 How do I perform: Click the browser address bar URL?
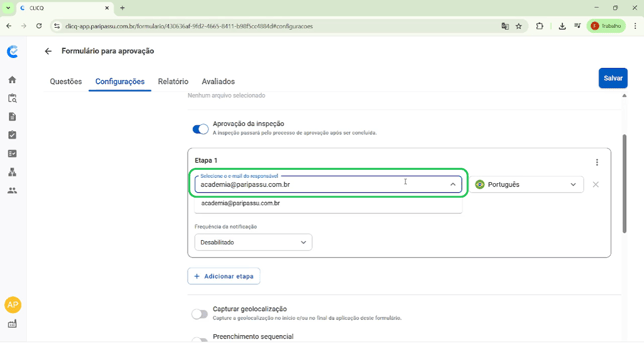[189, 26]
